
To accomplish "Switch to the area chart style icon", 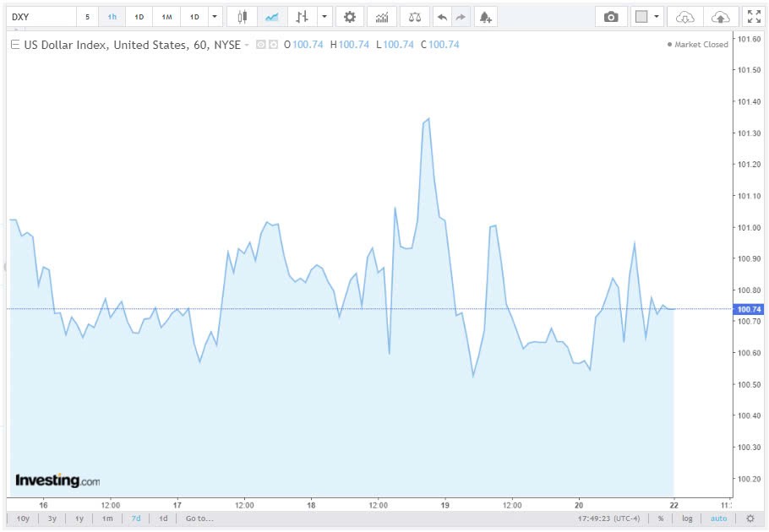I will click(x=271, y=17).
